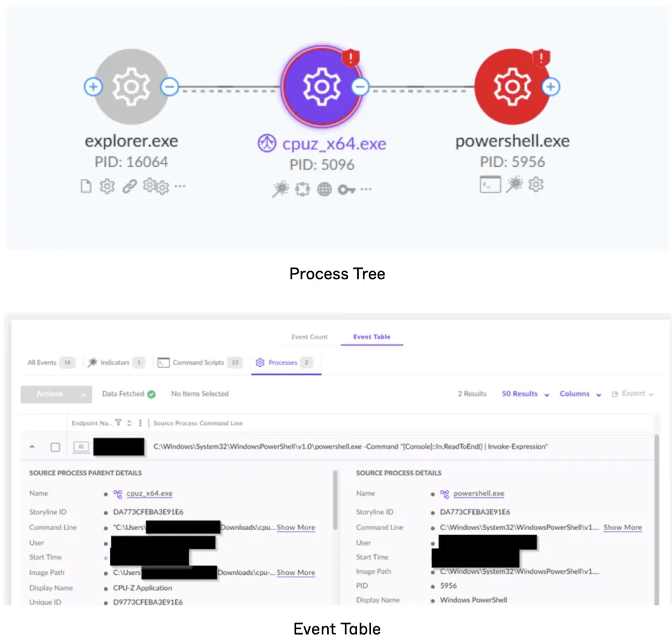Tick the checkbox on the powershell event row
This screenshot has height=639, width=672.
55,447
